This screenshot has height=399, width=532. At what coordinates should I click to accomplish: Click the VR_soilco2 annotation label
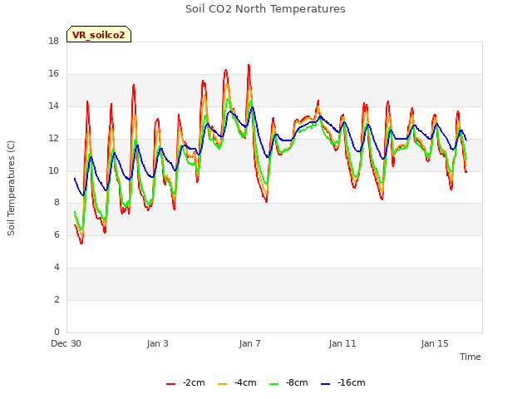(99, 34)
